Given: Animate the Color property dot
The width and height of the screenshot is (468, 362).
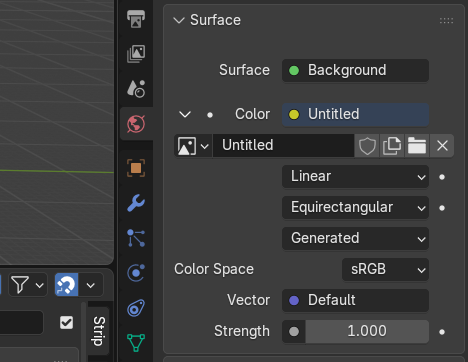Looking at the screenshot, I should tap(210, 115).
